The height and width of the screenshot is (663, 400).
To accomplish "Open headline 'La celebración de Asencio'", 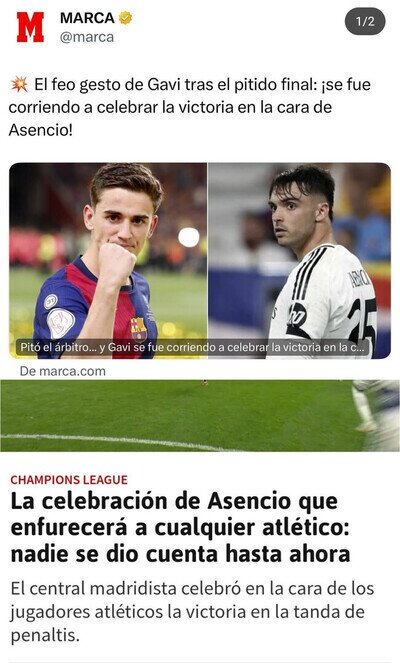I will (x=180, y=527).
